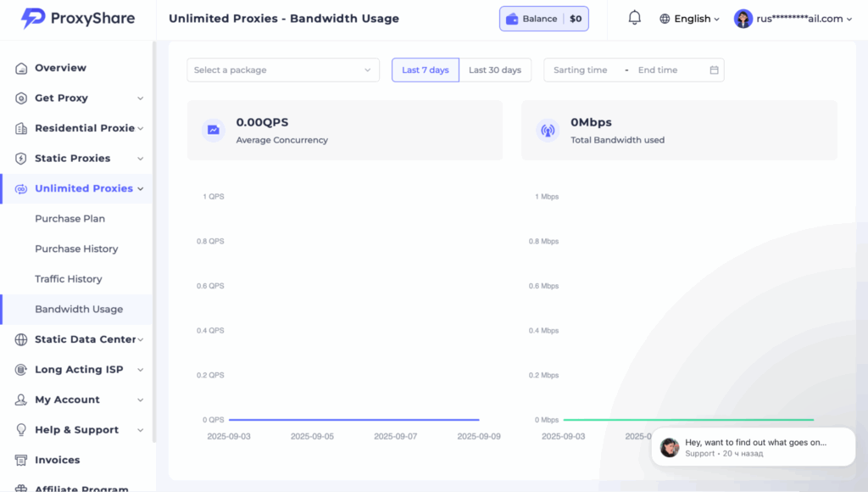Expand the Help & Support chevron
The height and width of the screenshot is (492, 868).
click(x=141, y=430)
